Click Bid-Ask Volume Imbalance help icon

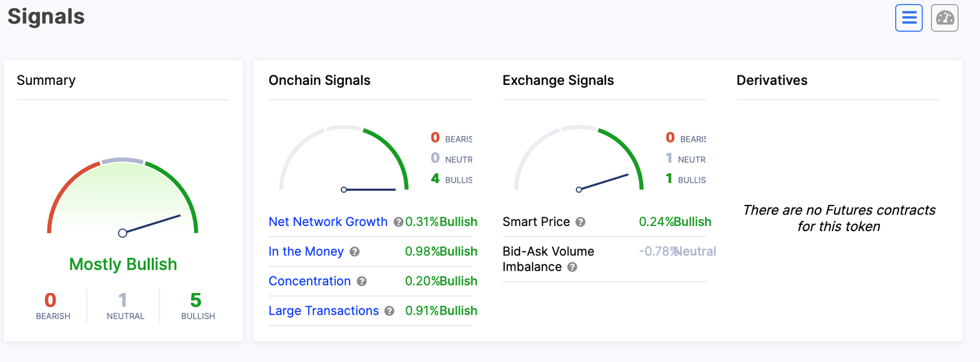coord(572,268)
